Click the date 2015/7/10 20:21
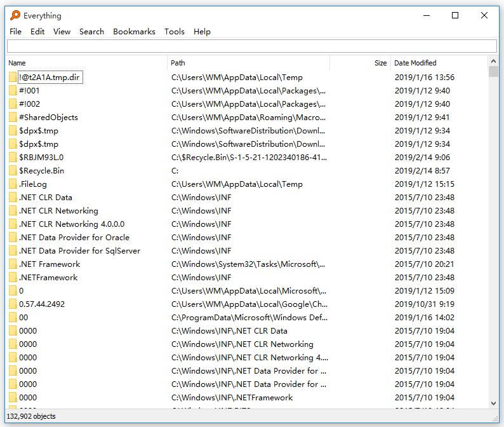504x427 pixels. (425, 264)
